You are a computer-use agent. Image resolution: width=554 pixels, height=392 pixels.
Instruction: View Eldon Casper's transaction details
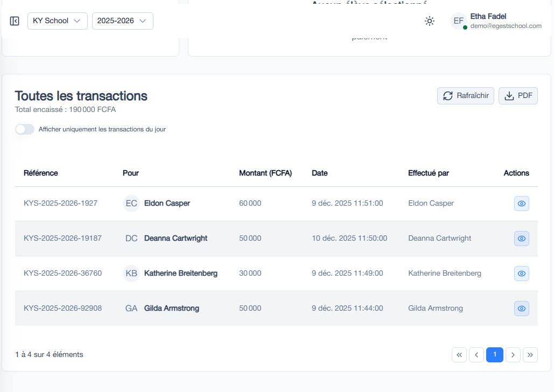[x=521, y=204]
